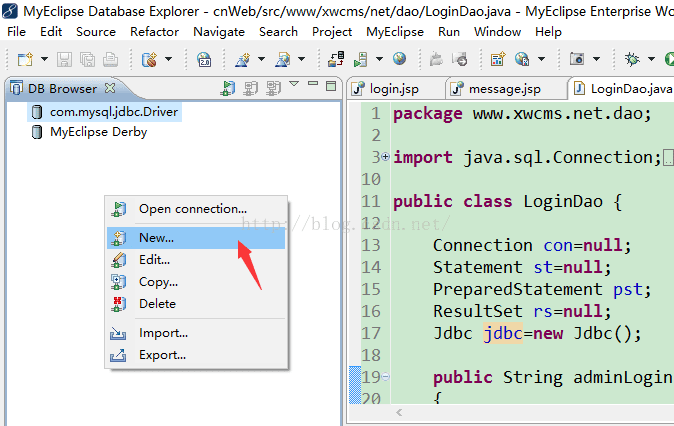
Task: Open the dropdown arrow beside the New toolbar icon
Action: click(x=44, y=59)
